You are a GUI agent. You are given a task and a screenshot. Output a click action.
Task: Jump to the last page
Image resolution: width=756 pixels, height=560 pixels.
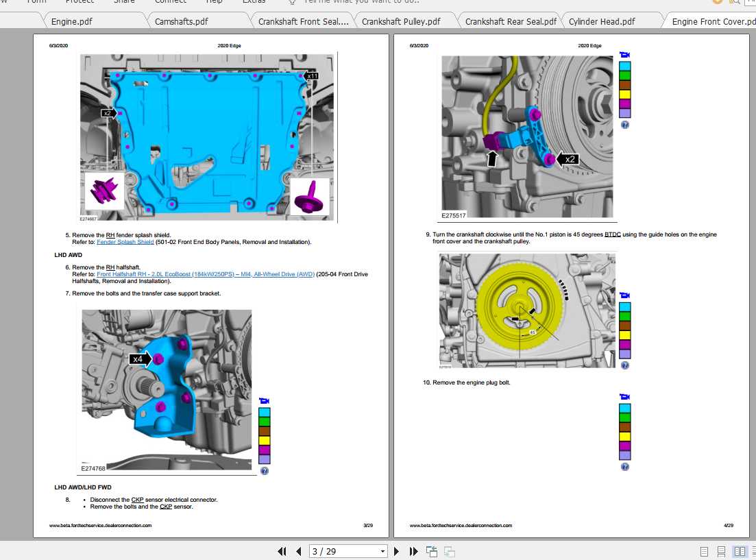[x=413, y=551]
